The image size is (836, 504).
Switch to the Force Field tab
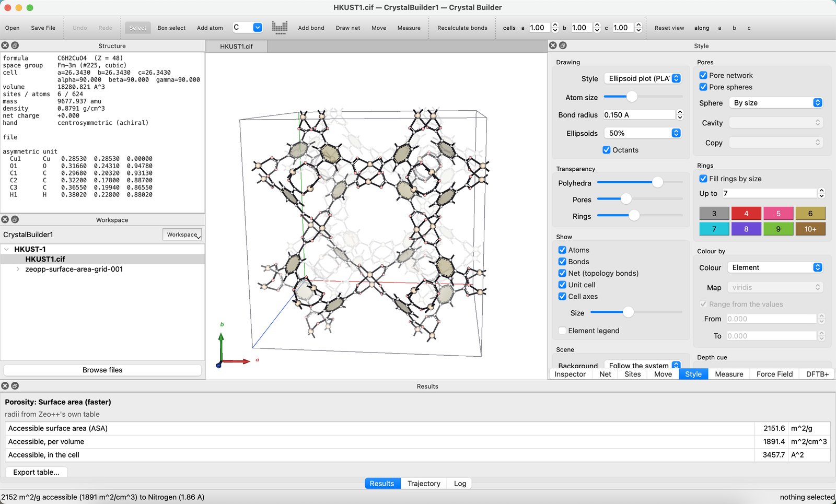pos(774,374)
